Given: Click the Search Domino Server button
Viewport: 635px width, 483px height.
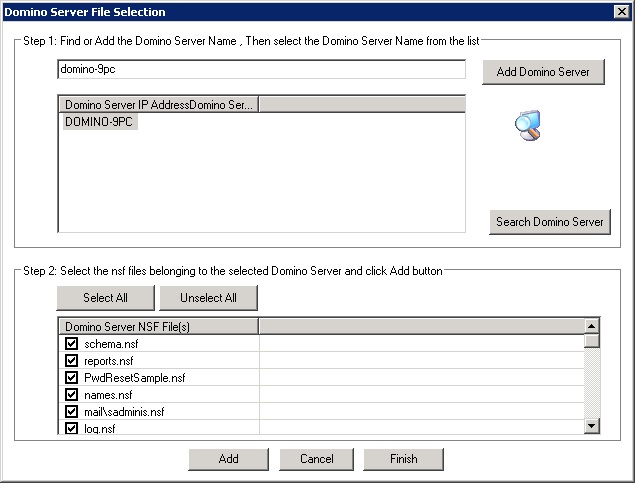Looking at the screenshot, I should click(550, 221).
